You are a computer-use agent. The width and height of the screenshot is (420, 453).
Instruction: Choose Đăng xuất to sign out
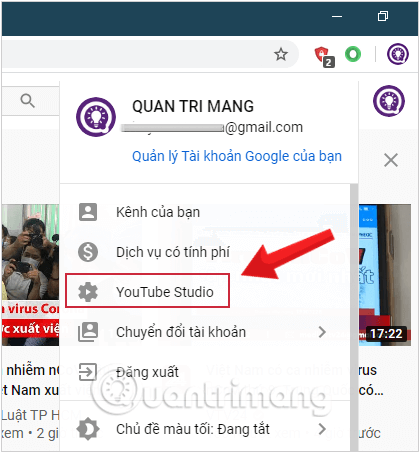[205, 372]
